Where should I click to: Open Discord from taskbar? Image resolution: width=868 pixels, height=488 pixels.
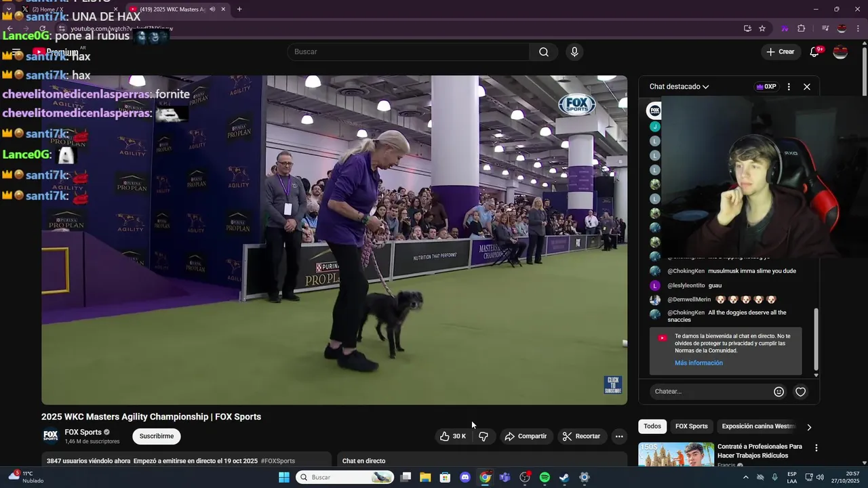pyautogui.click(x=465, y=477)
